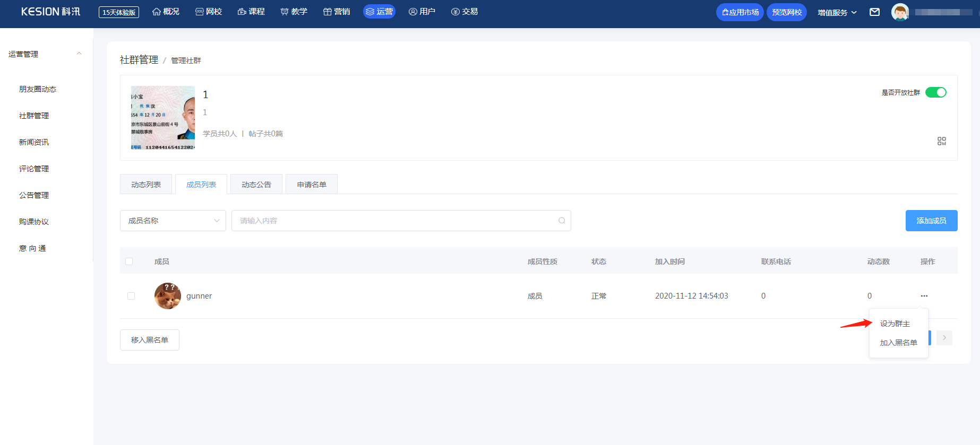Open the QR code icon
The height and width of the screenshot is (445, 980).
coord(941,141)
